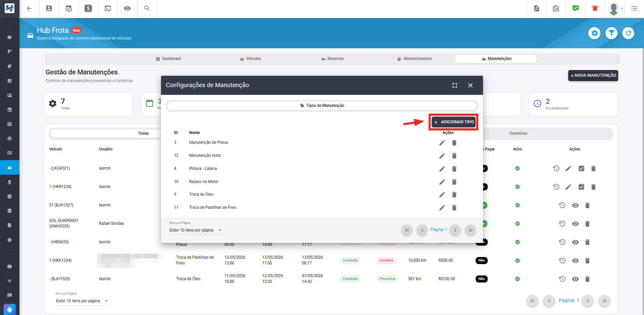Show details for the HKK1234 maintenance row
644x315 pixels.
pos(575,261)
